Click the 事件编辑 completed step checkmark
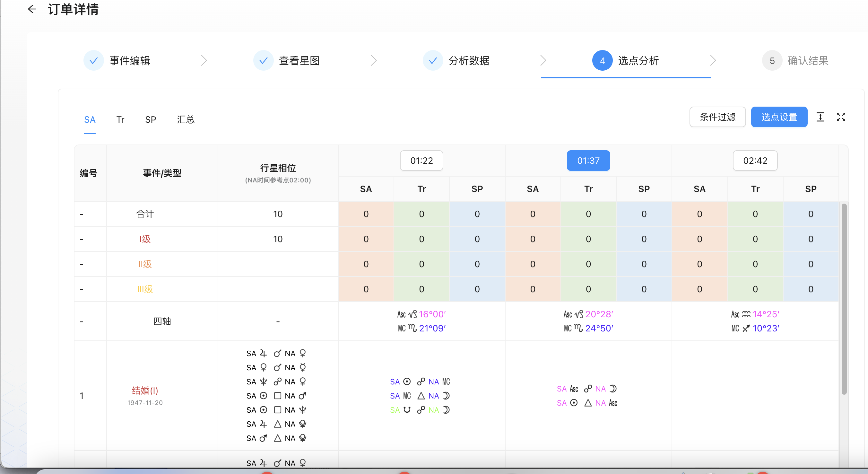 point(94,61)
